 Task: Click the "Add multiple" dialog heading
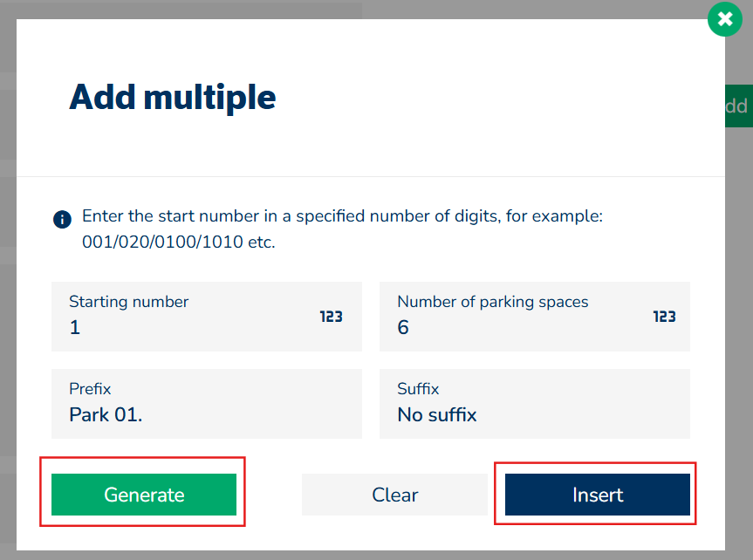(x=173, y=97)
